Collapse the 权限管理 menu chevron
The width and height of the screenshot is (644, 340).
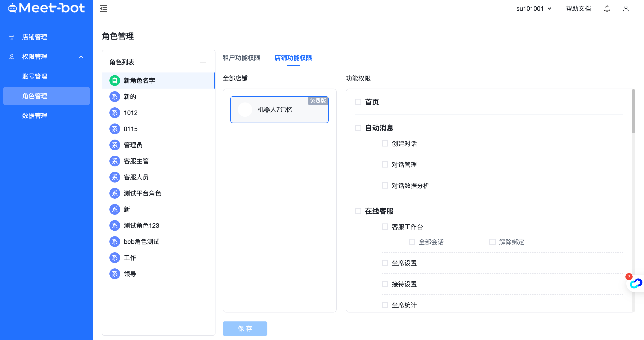81,57
